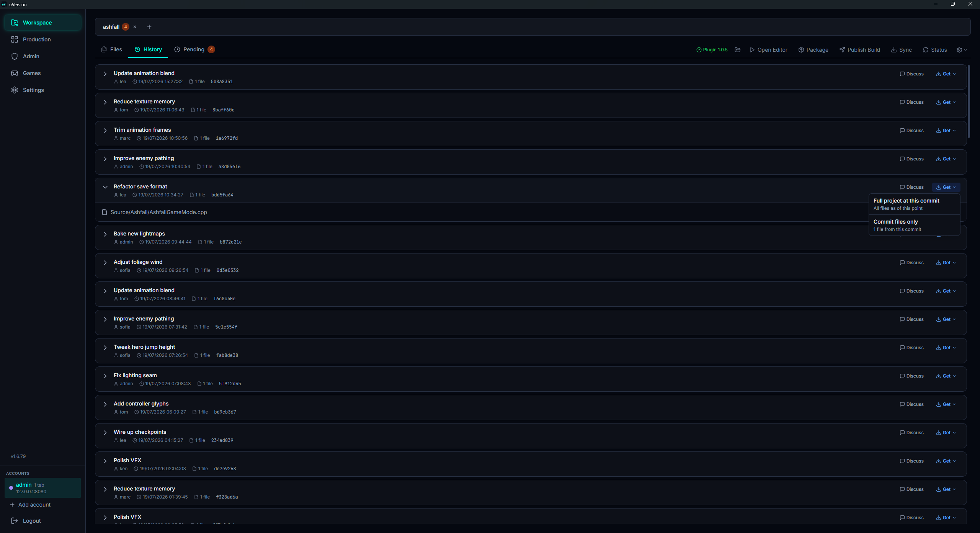
Task: Choose Full project at this commit
Action: point(914,204)
